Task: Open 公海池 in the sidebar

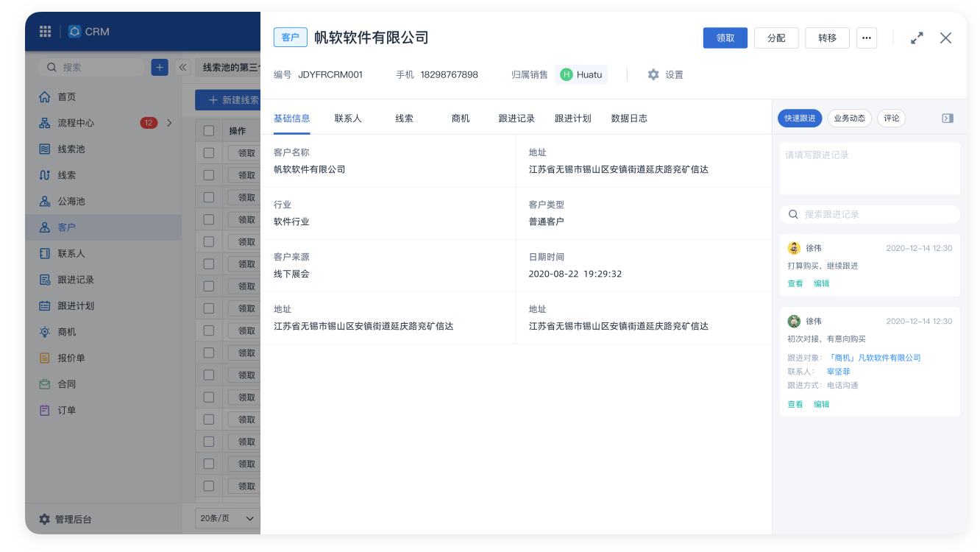Action: pos(103,201)
